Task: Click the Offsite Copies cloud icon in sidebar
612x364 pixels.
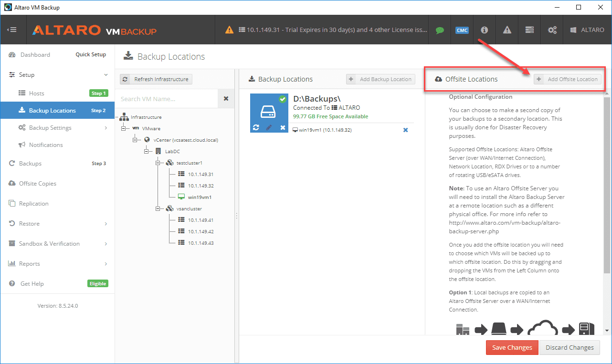Action: click(x=12, y=184)
